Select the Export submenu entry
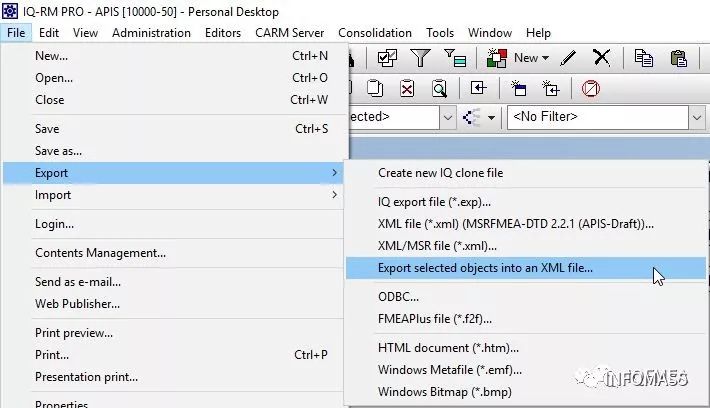 [173, 173]
